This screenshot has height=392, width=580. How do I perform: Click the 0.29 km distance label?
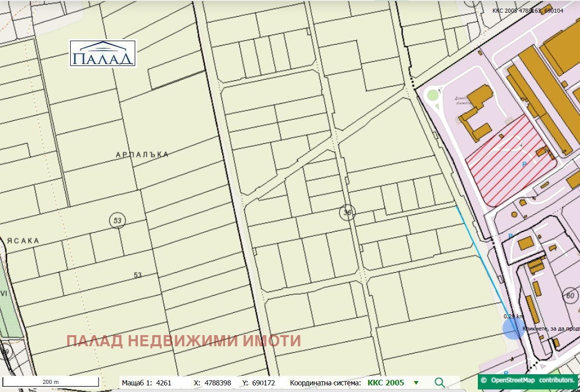click(x=512, y=316)
